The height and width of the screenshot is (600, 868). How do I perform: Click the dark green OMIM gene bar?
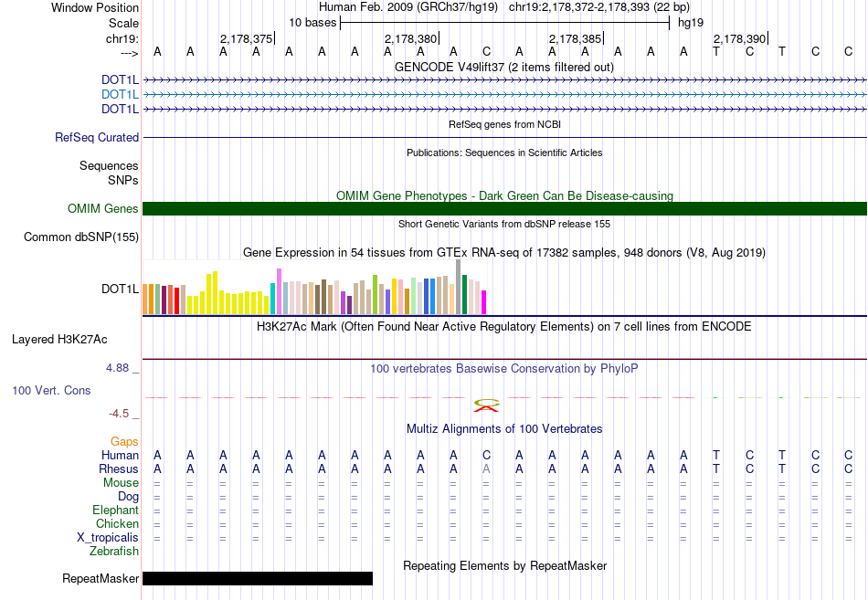click(504, 208)
